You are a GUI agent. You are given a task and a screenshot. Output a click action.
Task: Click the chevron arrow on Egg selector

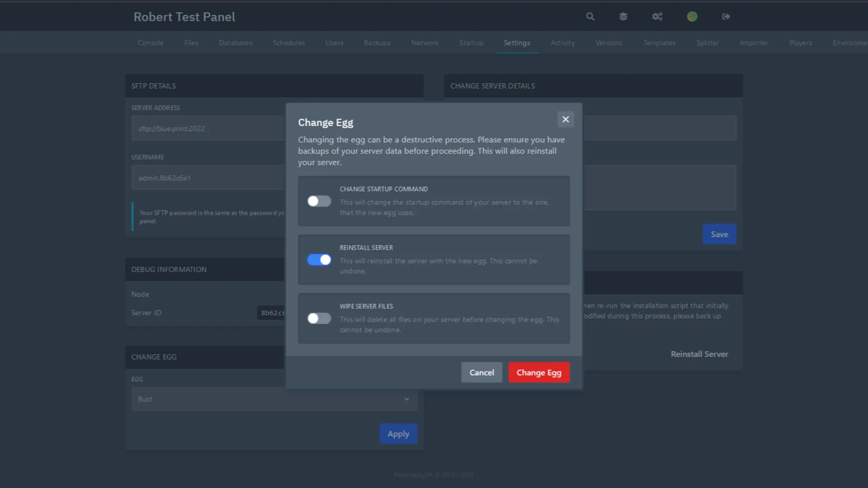(406, 399)
